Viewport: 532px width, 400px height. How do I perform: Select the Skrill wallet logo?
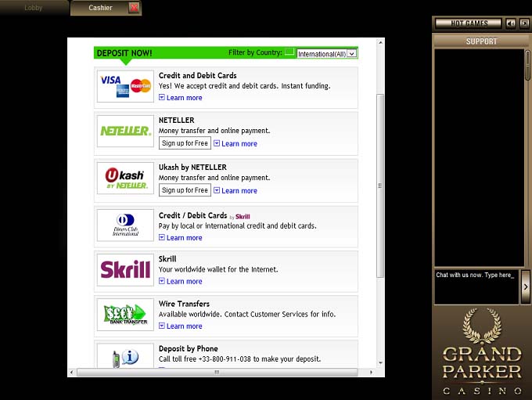[125, 270]
